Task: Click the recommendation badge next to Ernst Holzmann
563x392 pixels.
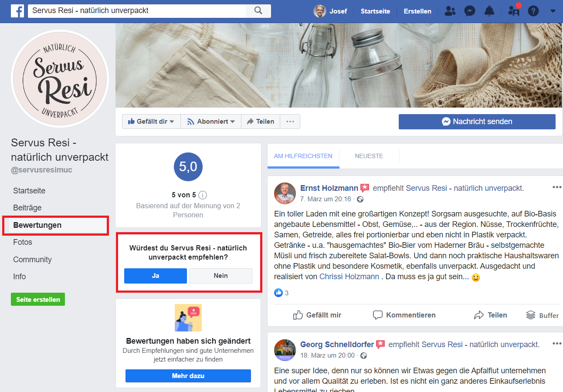Action: [x=365, y=188]
